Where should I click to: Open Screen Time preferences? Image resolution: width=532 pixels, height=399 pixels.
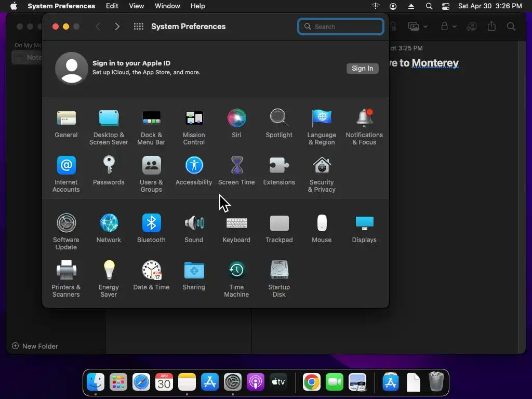236,171
